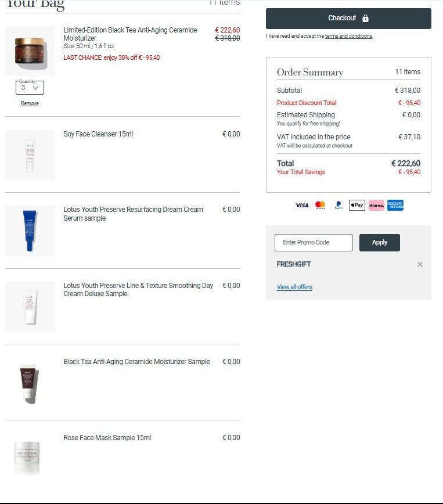This screenshot has height=504, width=443.
Task: Click the Visa payment icon
Action: tap(302, 206)
